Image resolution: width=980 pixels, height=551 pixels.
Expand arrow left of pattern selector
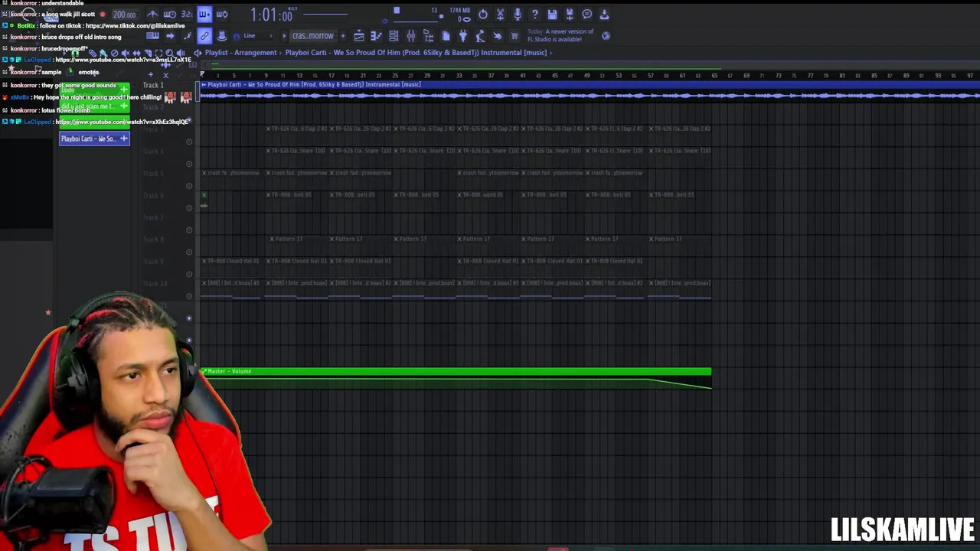(284, 36)
